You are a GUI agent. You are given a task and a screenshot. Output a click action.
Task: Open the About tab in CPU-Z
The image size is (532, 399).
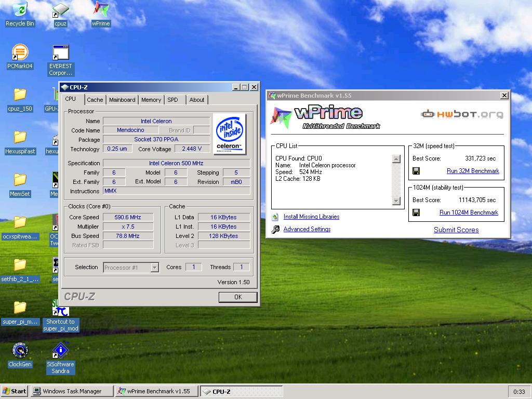[x=197, y=100]
